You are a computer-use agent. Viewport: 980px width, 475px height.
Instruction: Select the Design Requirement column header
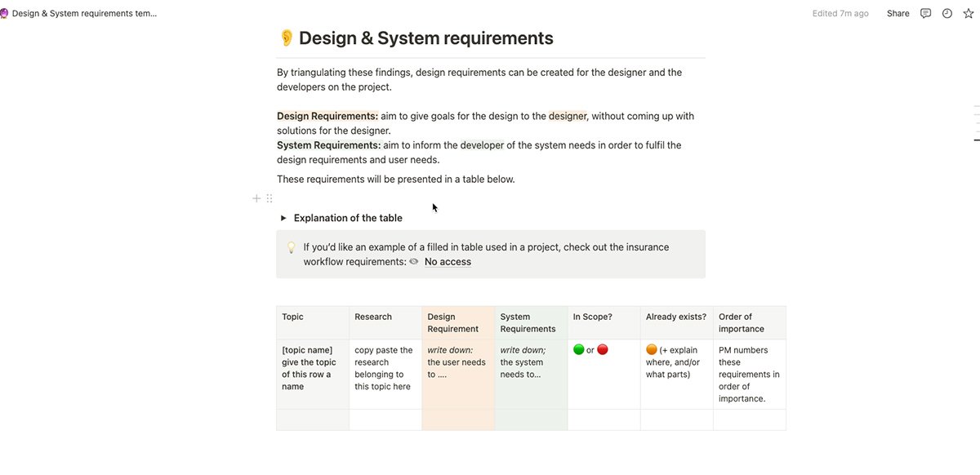tap(457, 322)
